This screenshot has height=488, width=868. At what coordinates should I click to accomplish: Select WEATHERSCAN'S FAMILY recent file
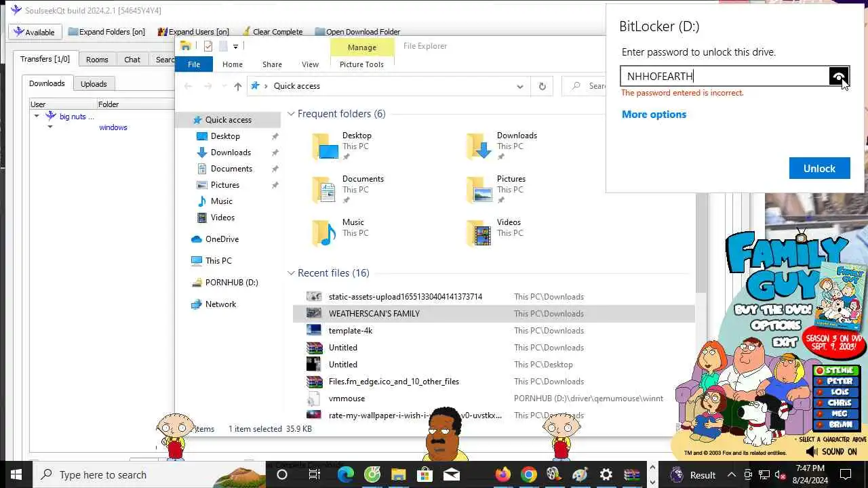[494, 314]
